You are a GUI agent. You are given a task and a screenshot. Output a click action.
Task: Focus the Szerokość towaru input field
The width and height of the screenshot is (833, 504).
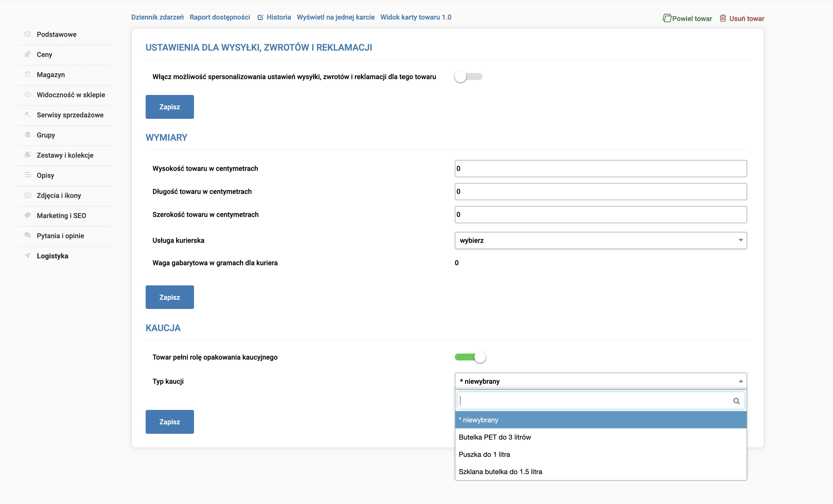pos(601,215)
